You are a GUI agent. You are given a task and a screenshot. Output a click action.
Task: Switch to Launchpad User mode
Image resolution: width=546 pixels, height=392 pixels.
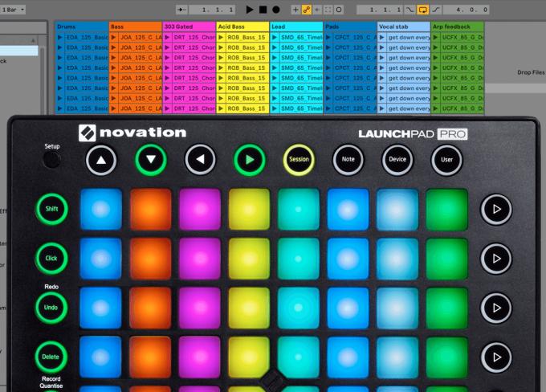[446, 160]
